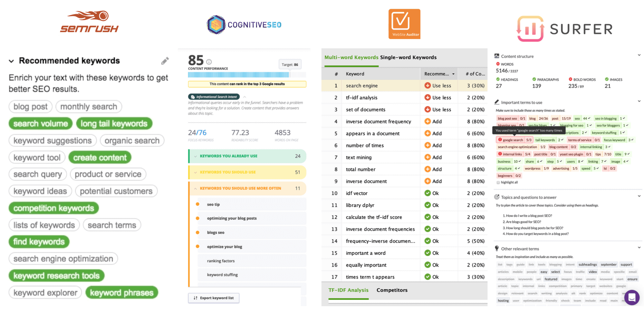Viewport: 644px width, 322px height.
Task: Click the Content structure chart icon
Action: click(x=497, y=56)
